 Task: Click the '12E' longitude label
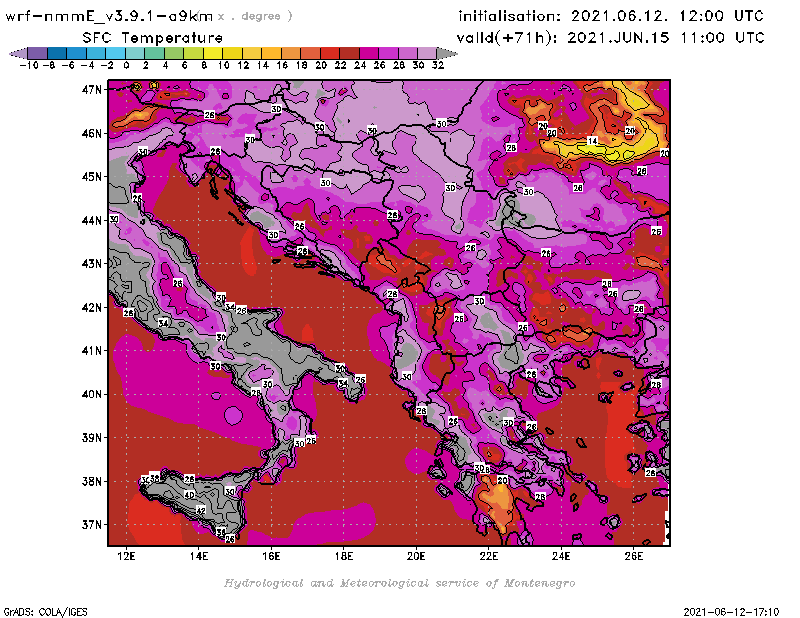126,556
